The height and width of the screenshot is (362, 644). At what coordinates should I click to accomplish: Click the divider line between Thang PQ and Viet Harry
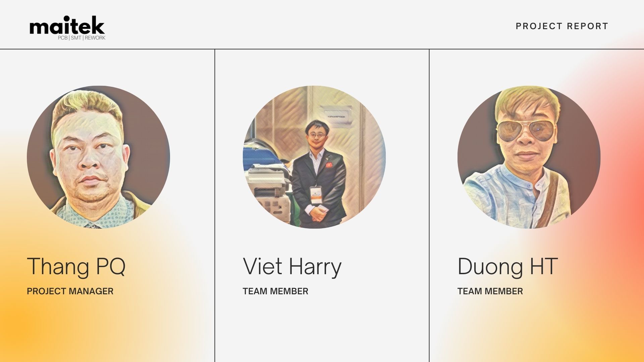[x=215, y=205]
